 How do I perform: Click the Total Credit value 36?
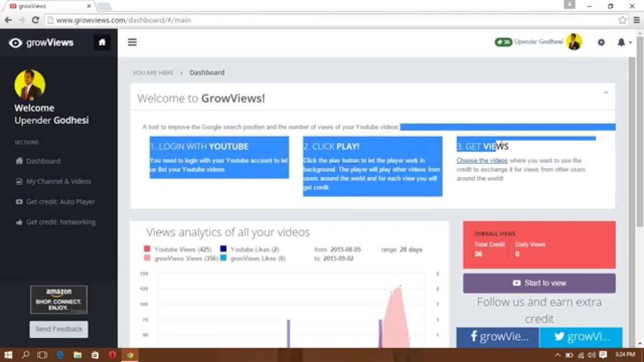point(478,254)
